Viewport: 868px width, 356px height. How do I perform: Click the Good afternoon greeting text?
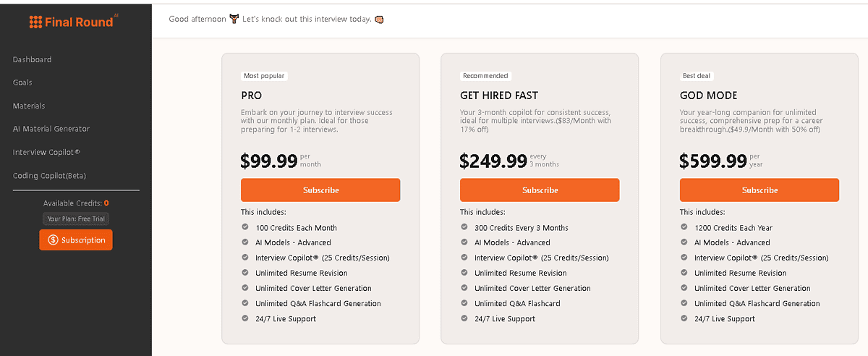click(x=197, y=19)
